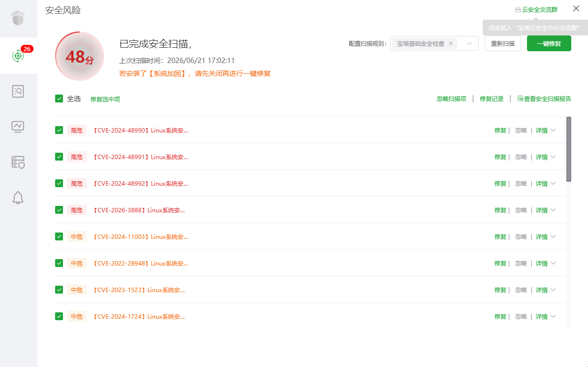Screen dimensions: 588x367
Task: Remove the 宝塔基础安全检查 rule tag
Action: [451, 43]
